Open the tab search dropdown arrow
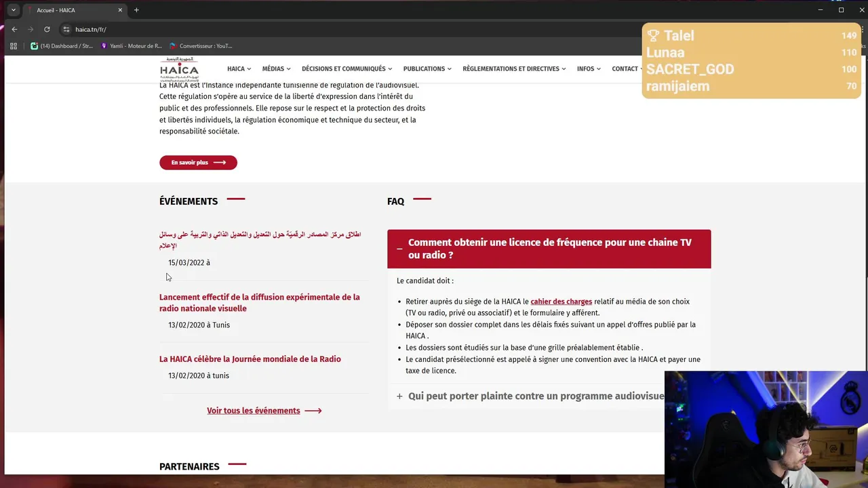The height and width of the screenshot is (488, 868). click(x=13, y=10)
